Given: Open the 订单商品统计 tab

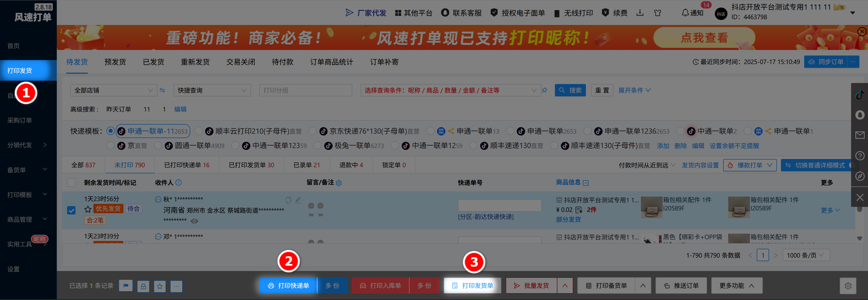Looking at the screenshot, I should click(332, 62).
